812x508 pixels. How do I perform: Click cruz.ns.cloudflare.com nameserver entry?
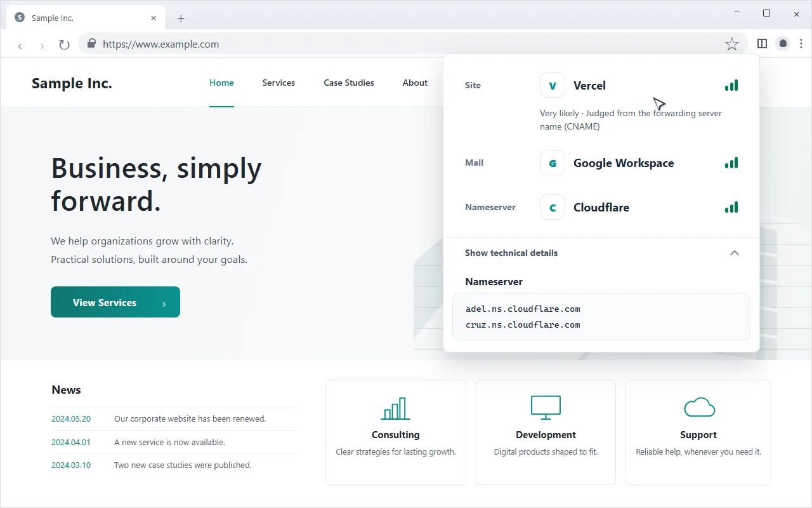[523, 324]
